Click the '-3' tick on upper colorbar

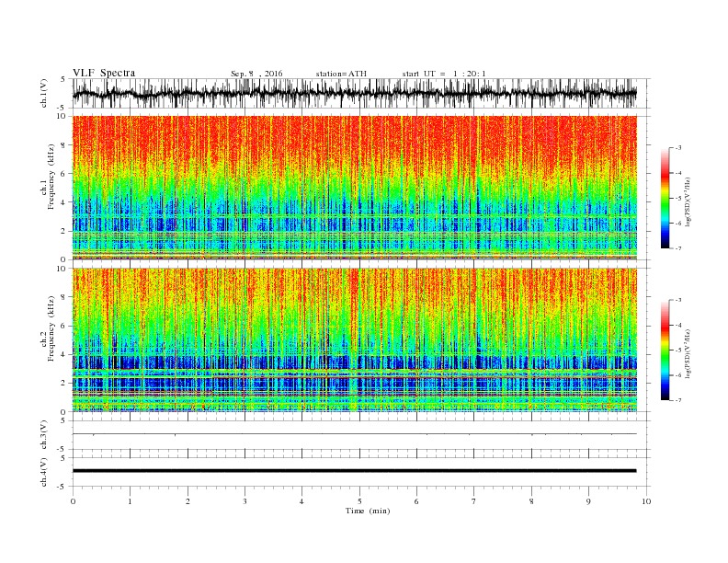[x=678, y=148]
